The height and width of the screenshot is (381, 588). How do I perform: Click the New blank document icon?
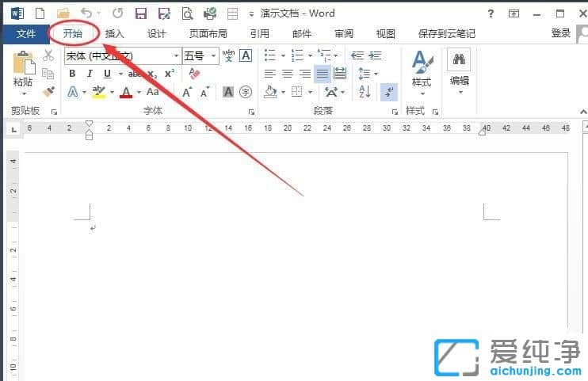pos(40,14)
